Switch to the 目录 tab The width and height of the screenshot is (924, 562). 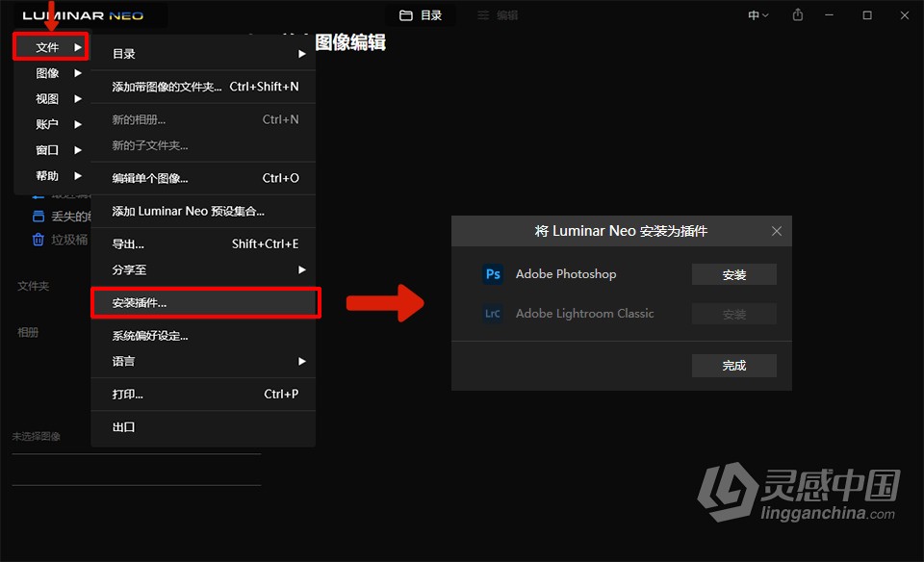(x=421, y=15)
